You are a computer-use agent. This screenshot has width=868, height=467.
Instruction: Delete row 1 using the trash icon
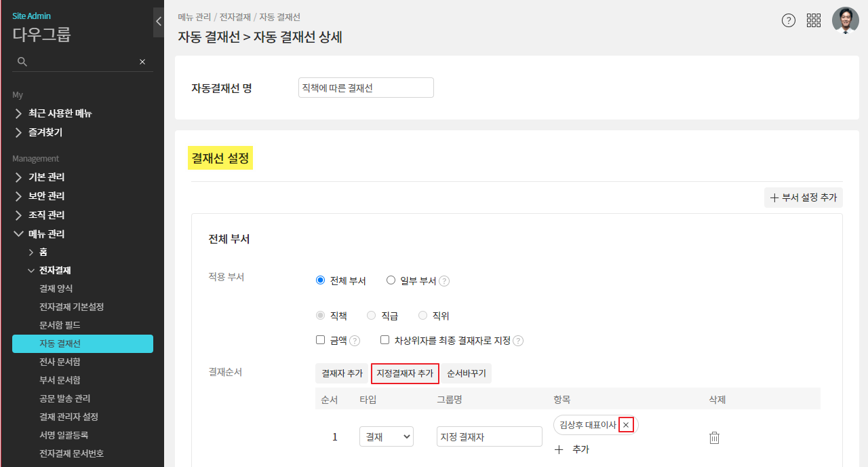[x=714, y=438]
